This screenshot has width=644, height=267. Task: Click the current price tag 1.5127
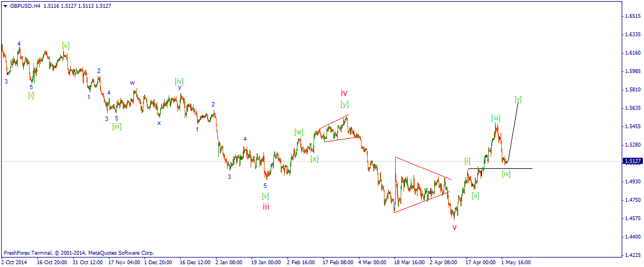[631, 161]
